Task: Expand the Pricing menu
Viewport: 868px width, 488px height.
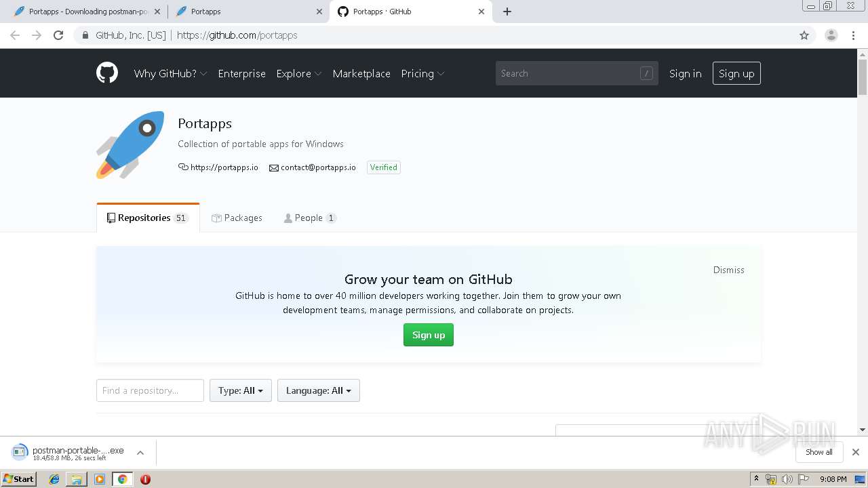Action: pos(422,73)
